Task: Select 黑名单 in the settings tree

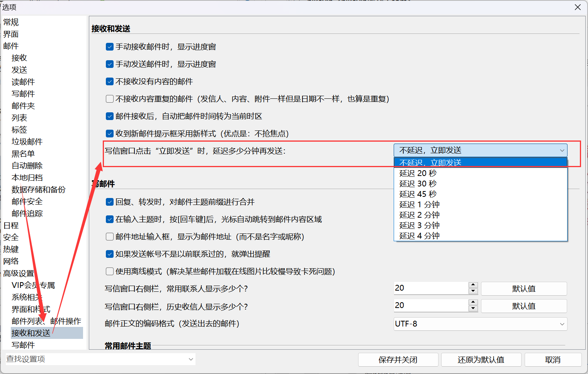Action: (x=23, y=154)
